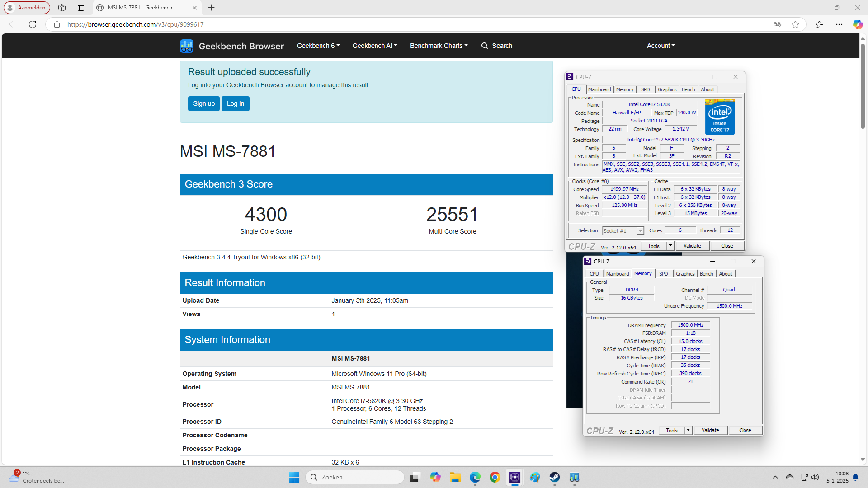This screenshot has width=868, height=488.
Task: Click the browser address bar URL
Action: 135,24
